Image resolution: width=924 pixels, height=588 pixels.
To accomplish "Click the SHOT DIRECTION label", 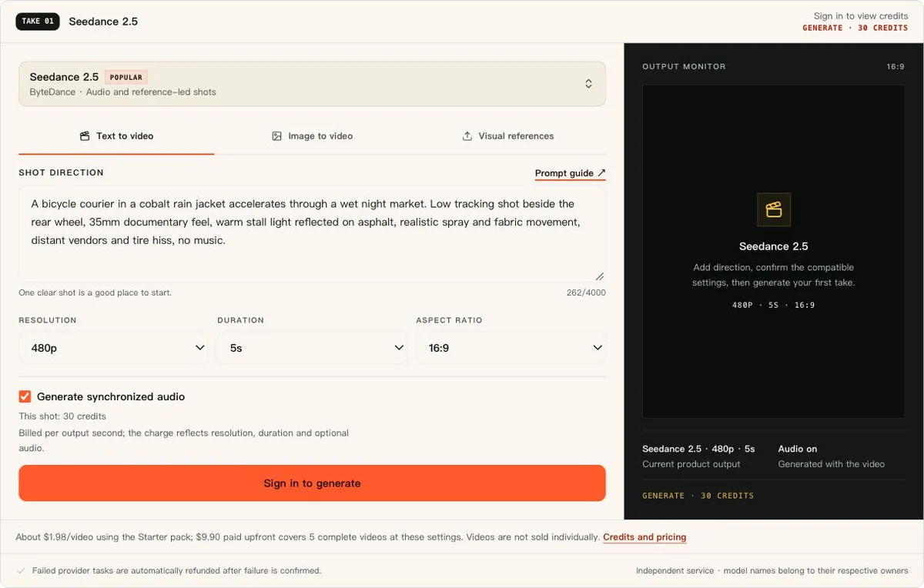I will pyautogui.click(x=62, y=173).
